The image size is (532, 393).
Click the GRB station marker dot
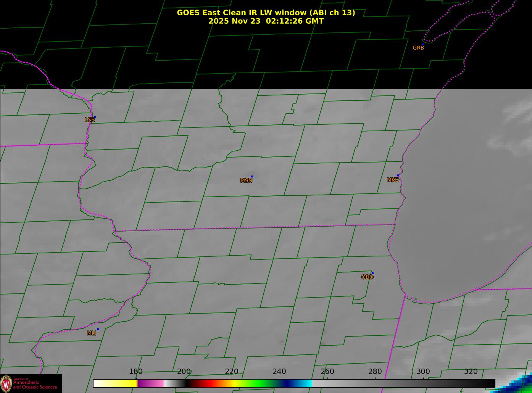click(422, 45)
